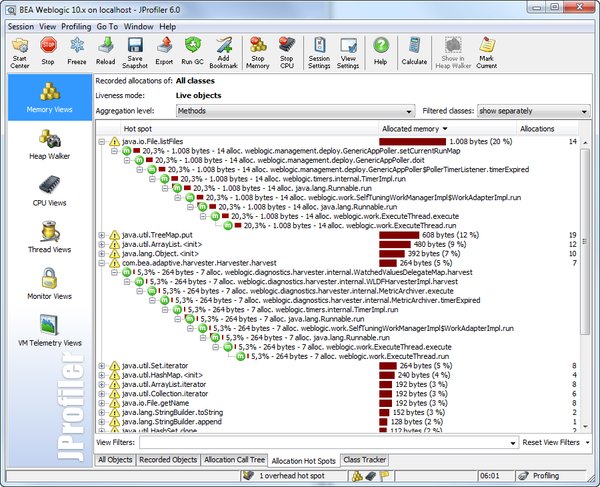The width and height of the screenshot is (600, 487).
Task: Switch to Thread Views
Action: point(50,237)
